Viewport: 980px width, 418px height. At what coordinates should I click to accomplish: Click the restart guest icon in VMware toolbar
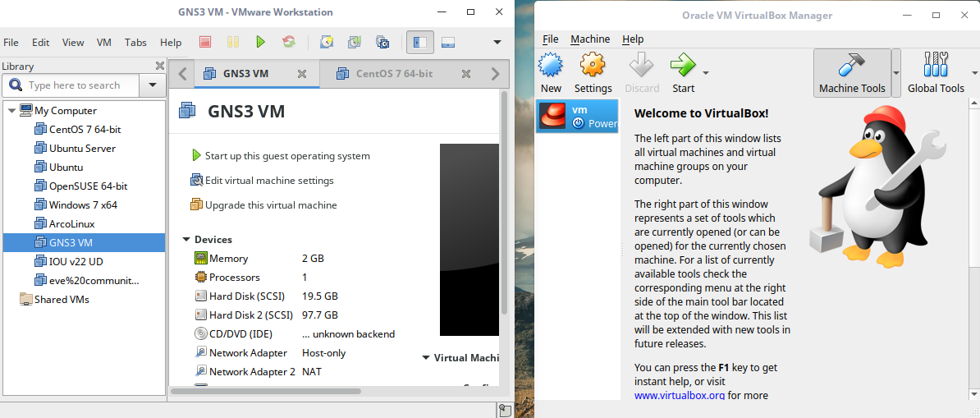tap(289, 42)
